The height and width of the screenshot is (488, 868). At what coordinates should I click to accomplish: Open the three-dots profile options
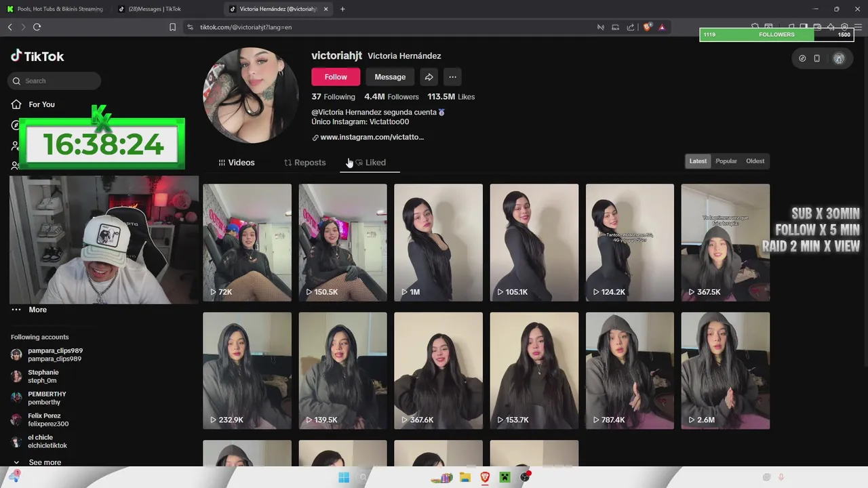[x=452, y=77]
